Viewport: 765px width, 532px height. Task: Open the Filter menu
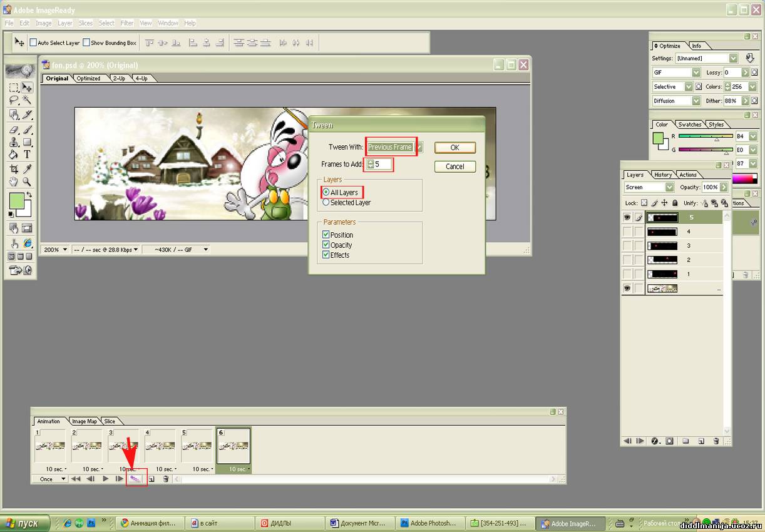(127, 23)
